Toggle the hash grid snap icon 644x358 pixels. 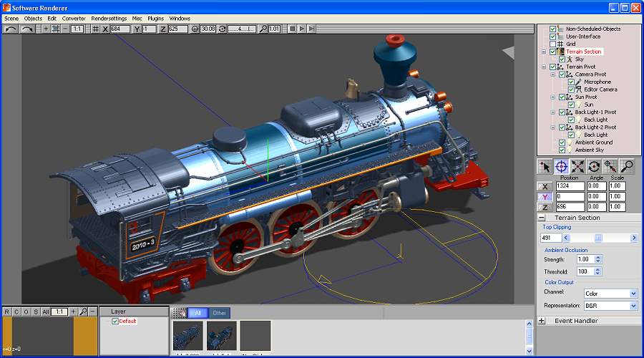95,29
